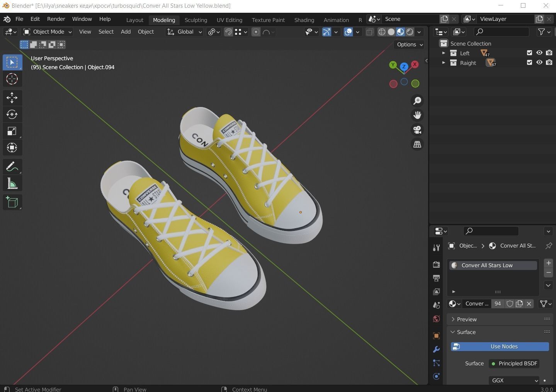Select the Measure tool
Viewport: 556px width, 392px height.
pyautogui.click(x=12, y=183)
